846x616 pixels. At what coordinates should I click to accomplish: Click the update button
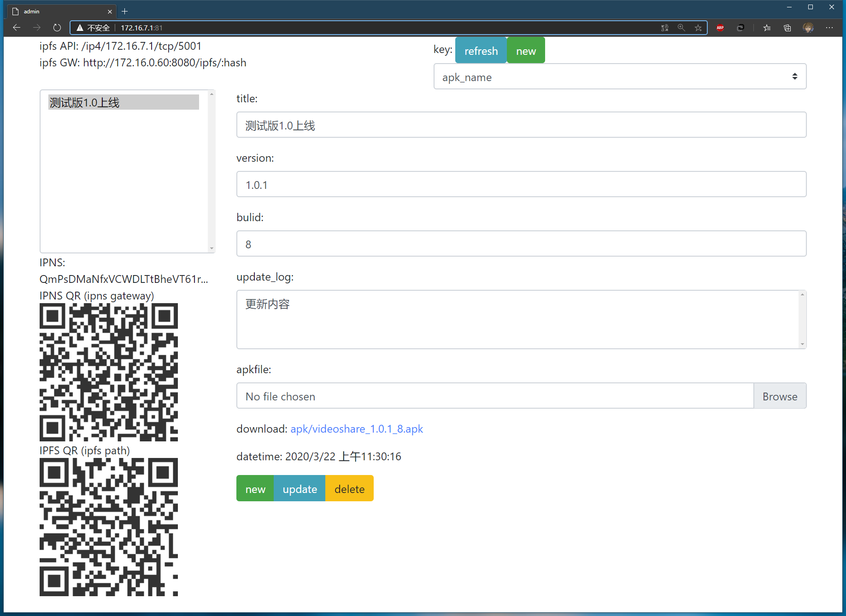pyautogui.click(x=300, y=488)
